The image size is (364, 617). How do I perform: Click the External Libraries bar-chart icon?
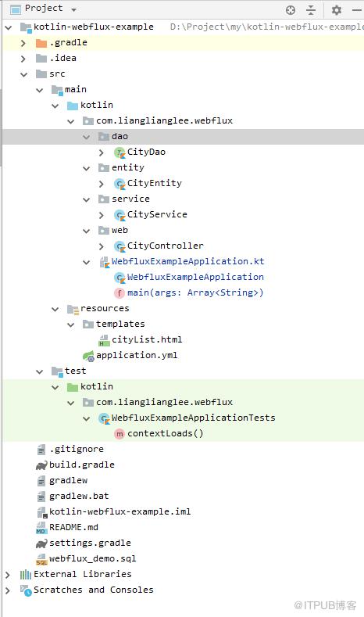coord(26,575)
